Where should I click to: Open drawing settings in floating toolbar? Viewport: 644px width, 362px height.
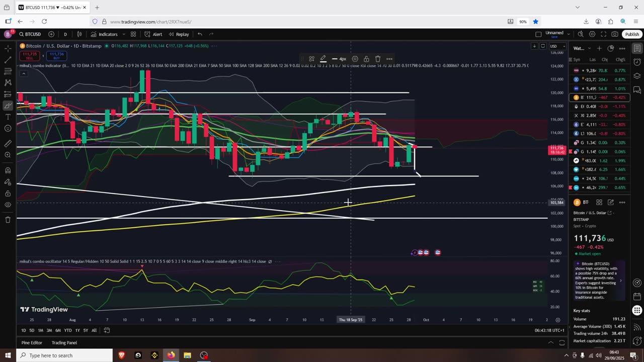pyautogui.click(x=355, y=59)
